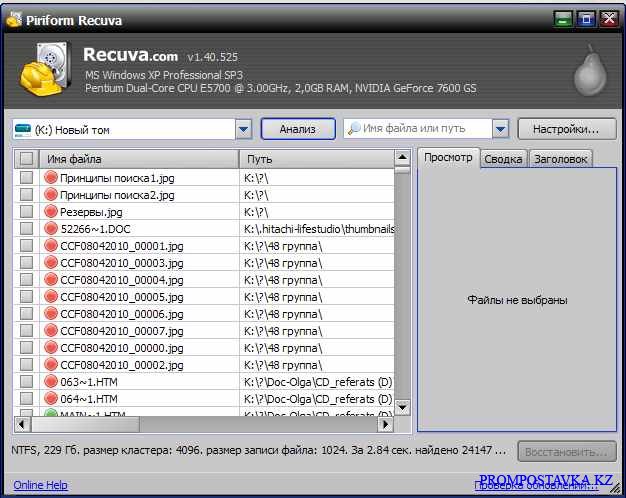Click red status icon of CCF08042010_00005.jpg
This screenshot has height=498, width=626.
point(51,296)
